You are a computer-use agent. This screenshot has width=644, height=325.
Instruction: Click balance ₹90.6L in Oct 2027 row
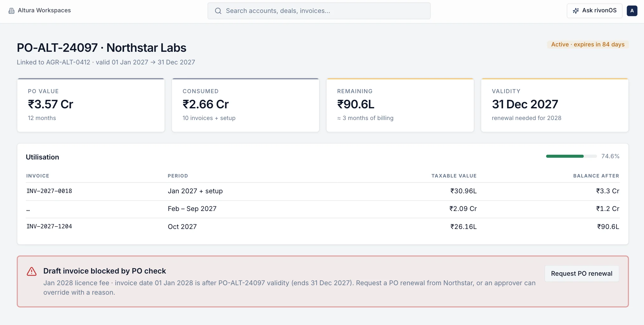tap(608, 227)
